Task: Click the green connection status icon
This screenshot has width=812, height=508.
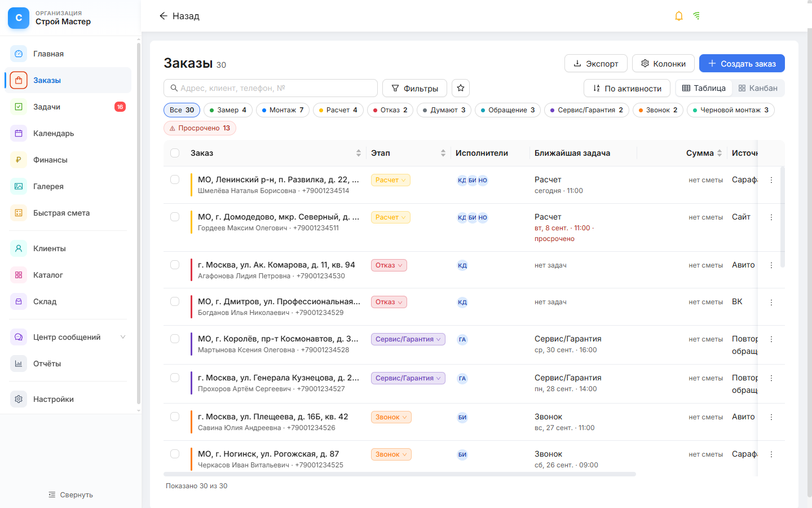Action: coord(697,16)
